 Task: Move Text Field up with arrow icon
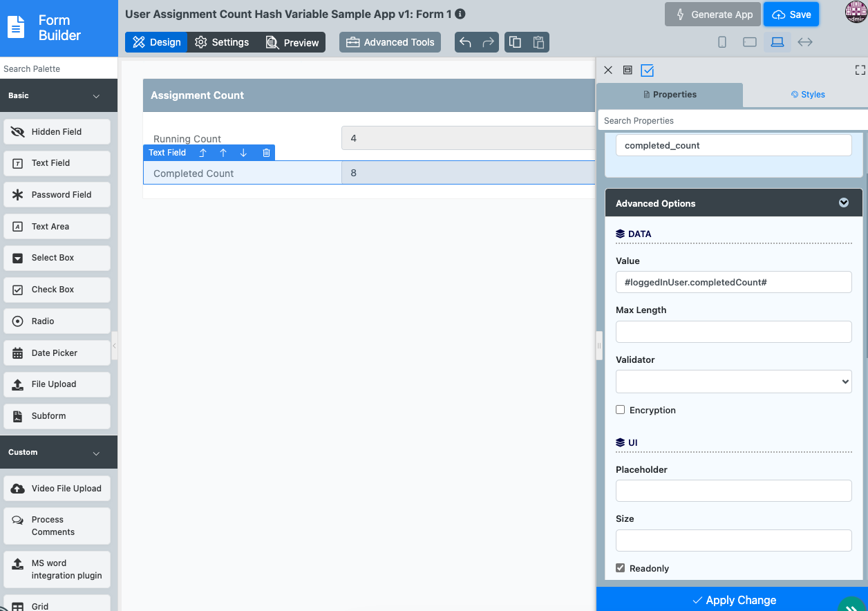[223, 153]
